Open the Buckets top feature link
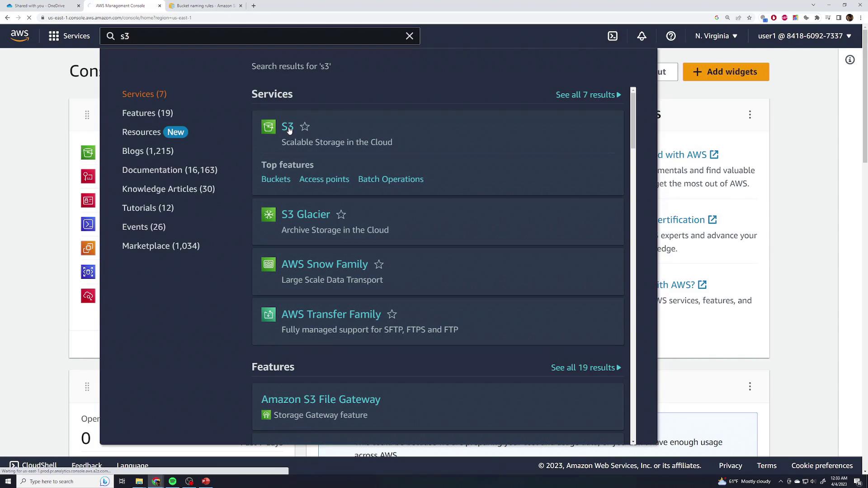The height and width of the screenshot is (488, 868). pos(276,179)
